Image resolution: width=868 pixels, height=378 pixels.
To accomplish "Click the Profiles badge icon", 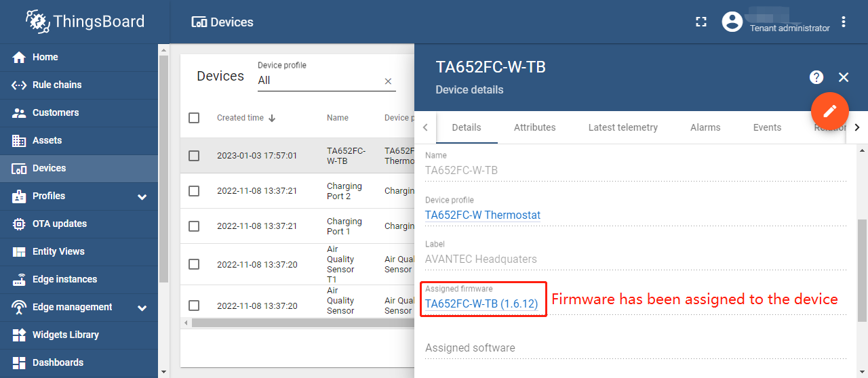I will point(19,196).
